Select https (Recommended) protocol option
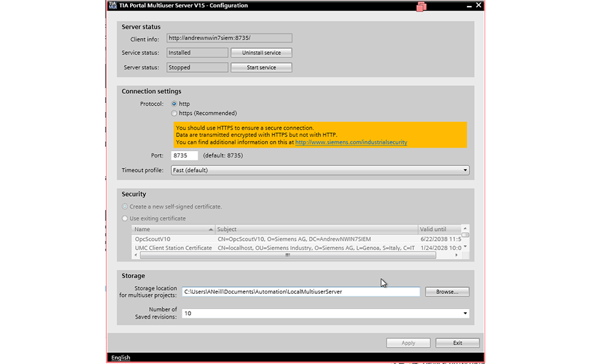The image size is (591, 364). [174, 113]
